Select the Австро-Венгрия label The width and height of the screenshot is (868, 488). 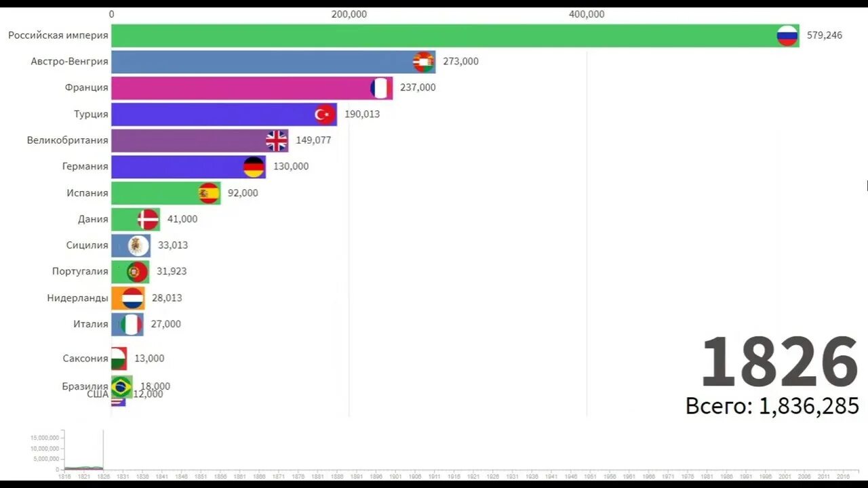70,61
